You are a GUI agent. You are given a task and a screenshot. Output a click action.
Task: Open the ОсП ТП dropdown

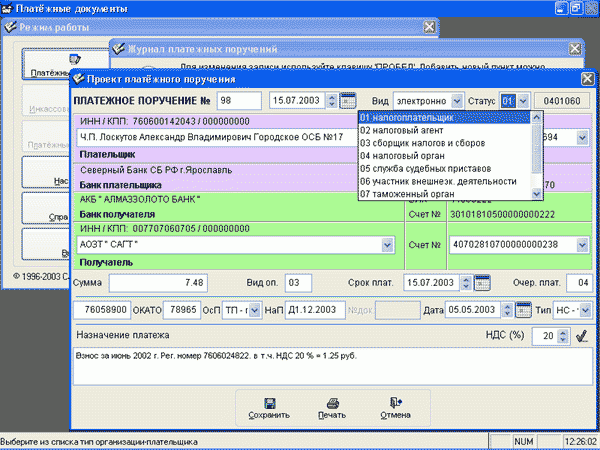click(x=255, y=310)
